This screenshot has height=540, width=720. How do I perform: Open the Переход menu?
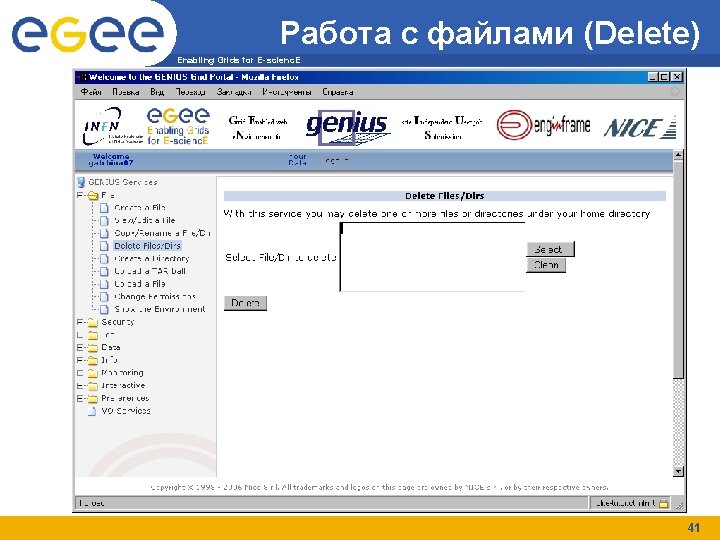click(191, 92)
